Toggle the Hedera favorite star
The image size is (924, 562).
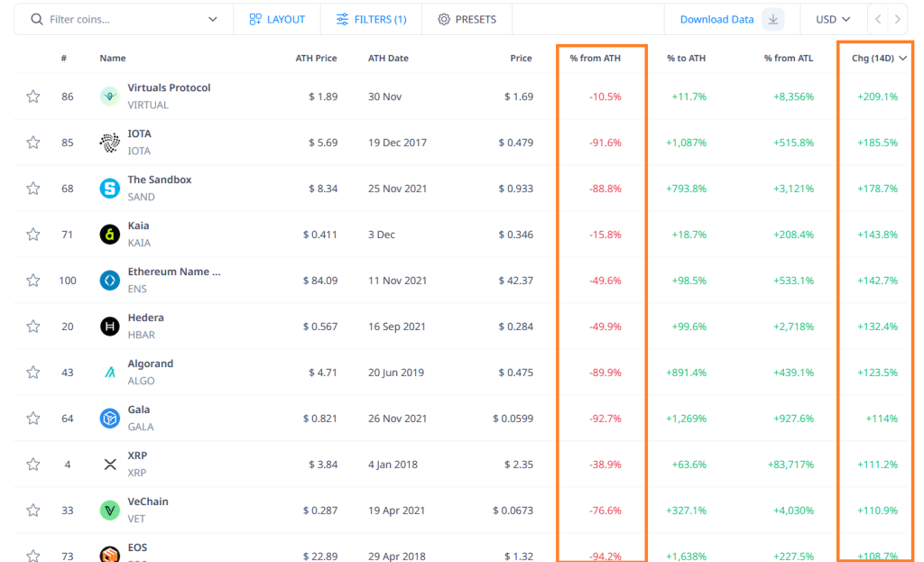(33, 326)
